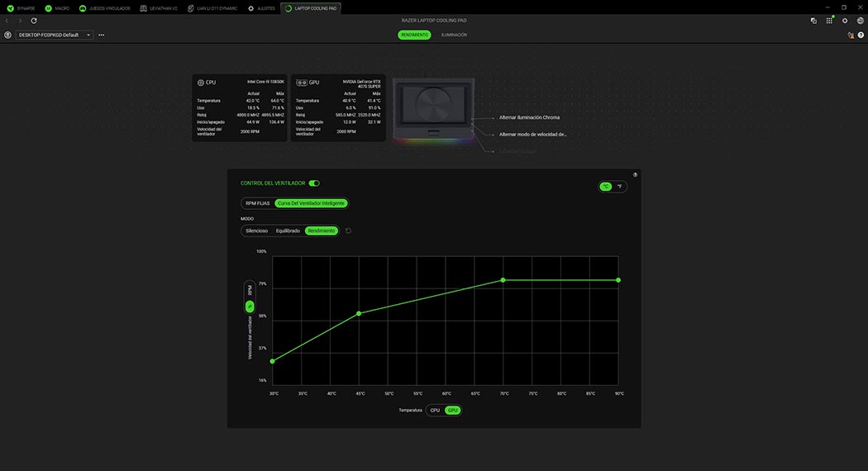The image size is (868, 471).
Task: Click the CPU fan speed 2000 RPM value
Action: pos(250,131)
